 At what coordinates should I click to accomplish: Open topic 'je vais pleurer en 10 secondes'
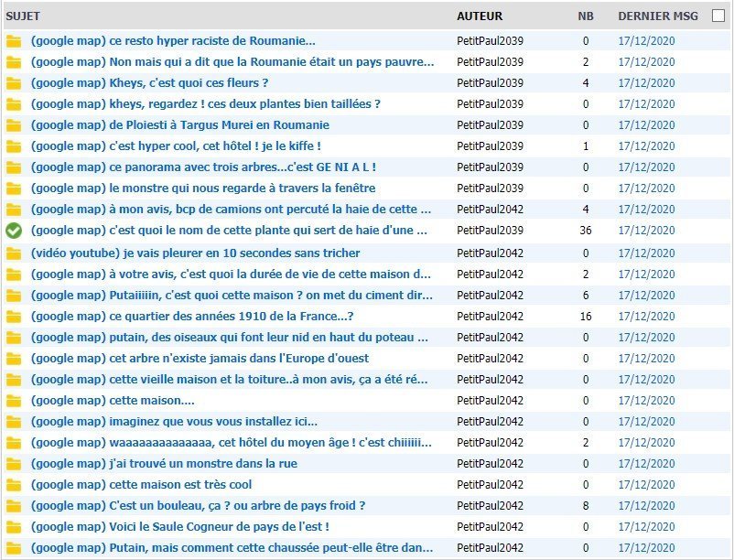click(x=196, y=253)
